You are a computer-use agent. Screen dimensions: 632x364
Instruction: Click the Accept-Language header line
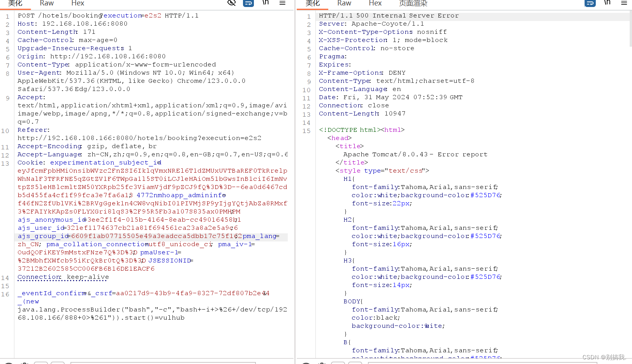(x=153, y=154)
